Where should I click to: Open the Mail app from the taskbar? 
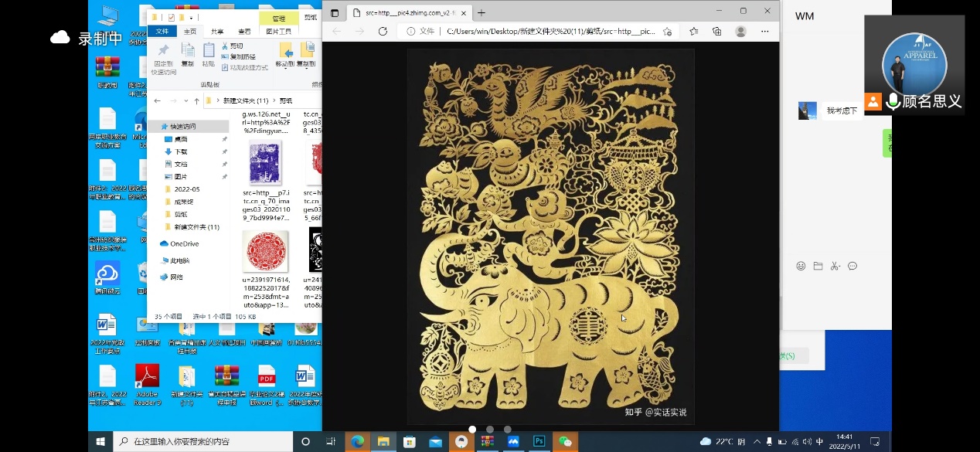click(435, 441)
